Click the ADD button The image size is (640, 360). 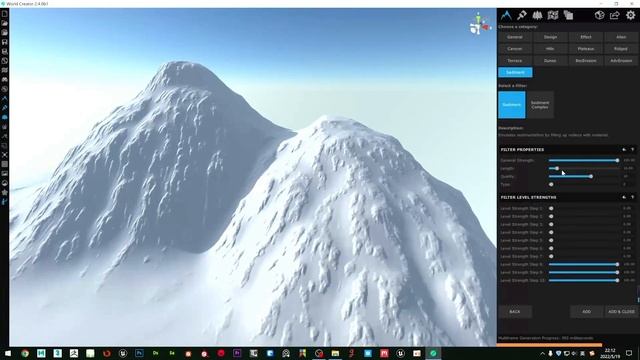coord(586,311)
